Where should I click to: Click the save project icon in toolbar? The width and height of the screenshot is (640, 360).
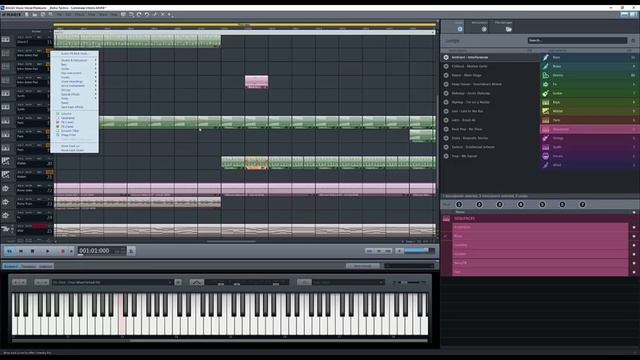coord(43,14)
